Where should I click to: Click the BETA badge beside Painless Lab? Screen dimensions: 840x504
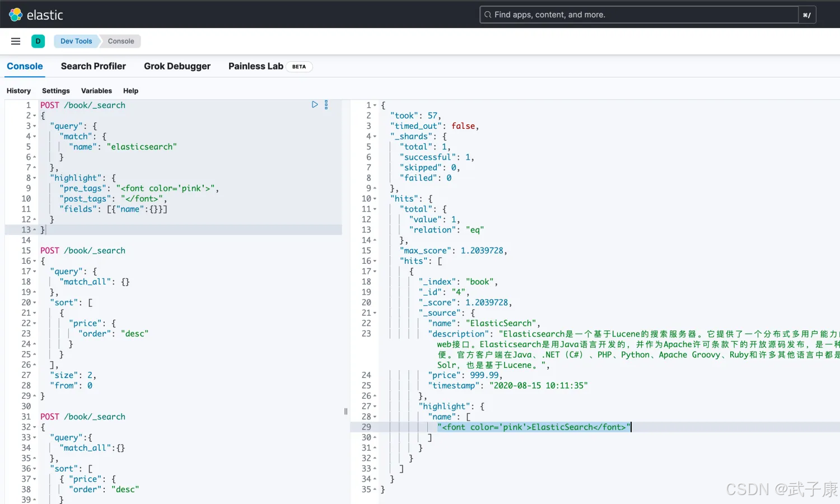[x=299, y=67]
